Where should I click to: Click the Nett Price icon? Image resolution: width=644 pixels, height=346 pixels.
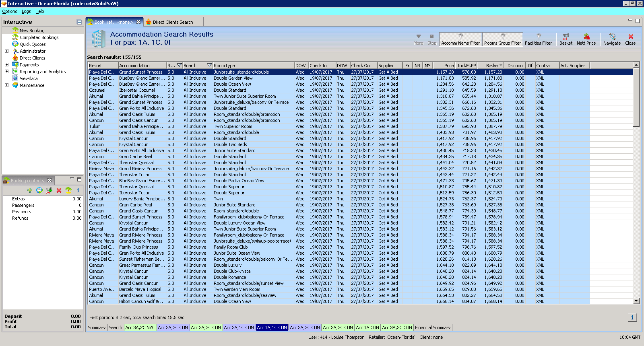click(586, 39)
